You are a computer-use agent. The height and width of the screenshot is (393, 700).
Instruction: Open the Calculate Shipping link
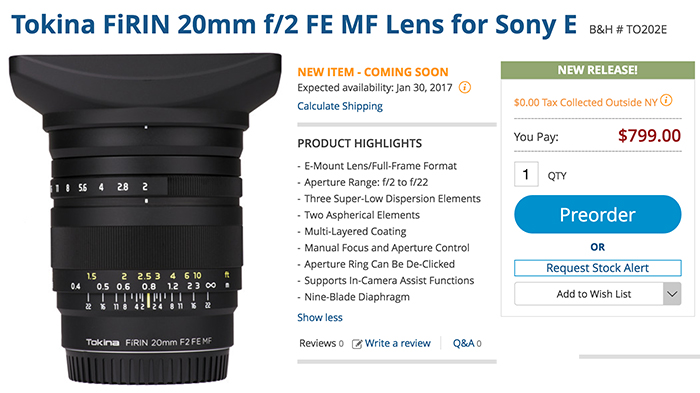340,106
